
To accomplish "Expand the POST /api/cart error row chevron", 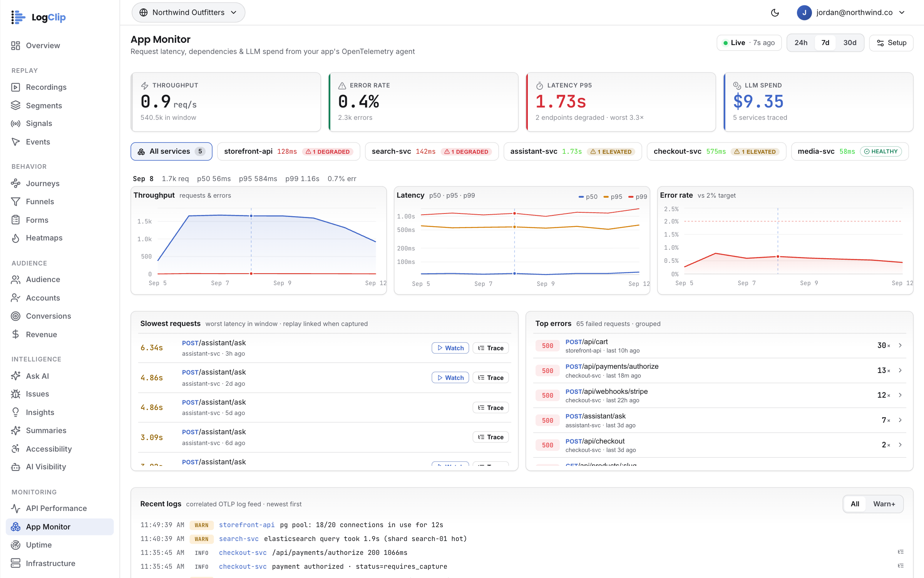I will click(900, 345).
